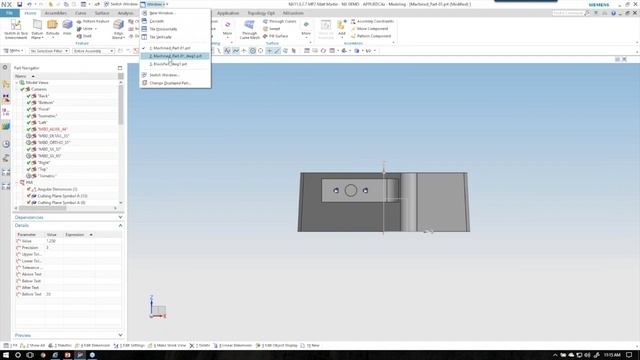The image size is (640, 360).
Task: Collapse the Model Views tree node
Action: [17, 83]
